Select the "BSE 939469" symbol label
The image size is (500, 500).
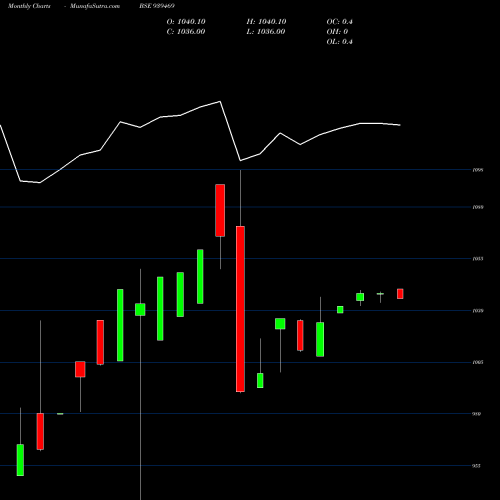point(157,6)
